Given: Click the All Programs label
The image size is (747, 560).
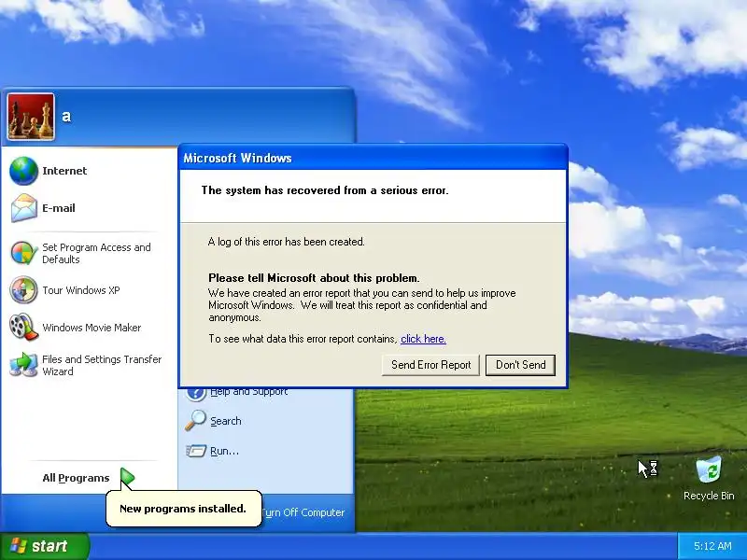Looking at the screenshot, I should [x=76, y=478].
